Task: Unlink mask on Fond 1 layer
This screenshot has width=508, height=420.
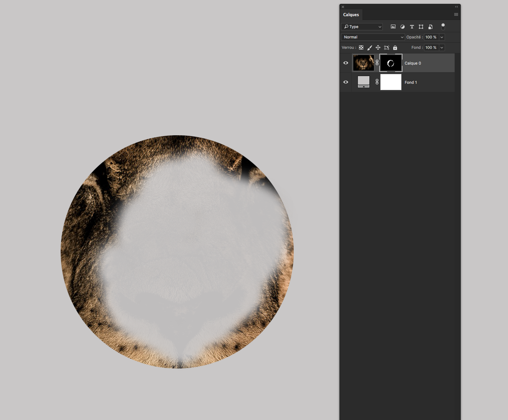Action: click(377, 82)
